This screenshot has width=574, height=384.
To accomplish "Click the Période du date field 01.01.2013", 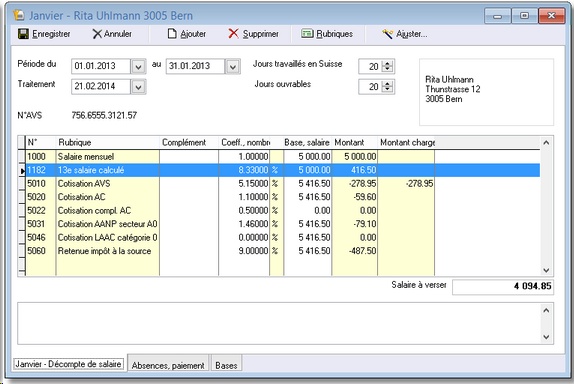I will click(101, 67).
